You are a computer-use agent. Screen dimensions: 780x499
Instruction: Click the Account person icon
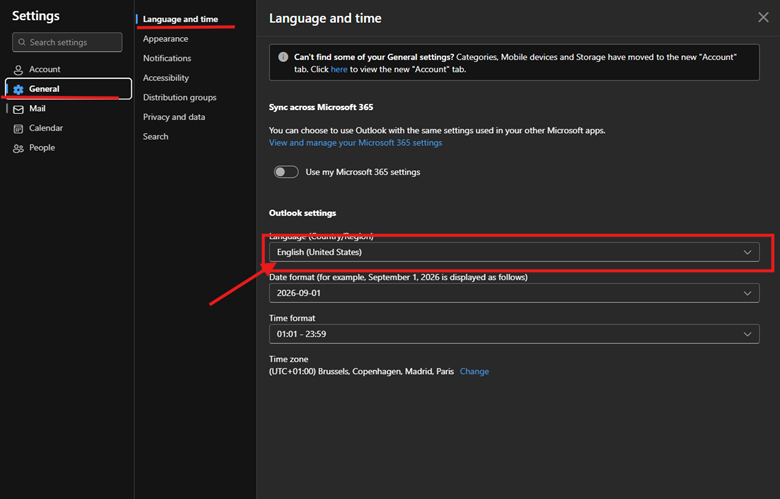click(x=18, y=70)
